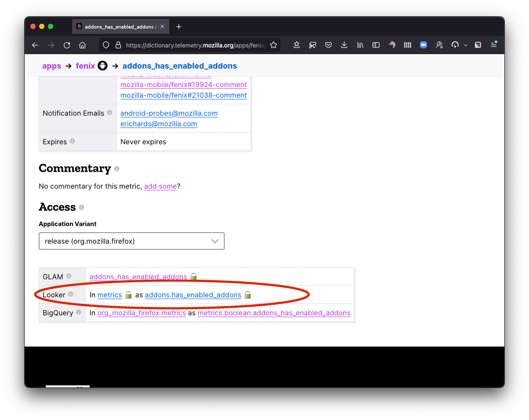Image resolution: width=529 pixels, height=420 pixels.
Task: Click the info icon beside Looker
Action: (x=71, y=294)
